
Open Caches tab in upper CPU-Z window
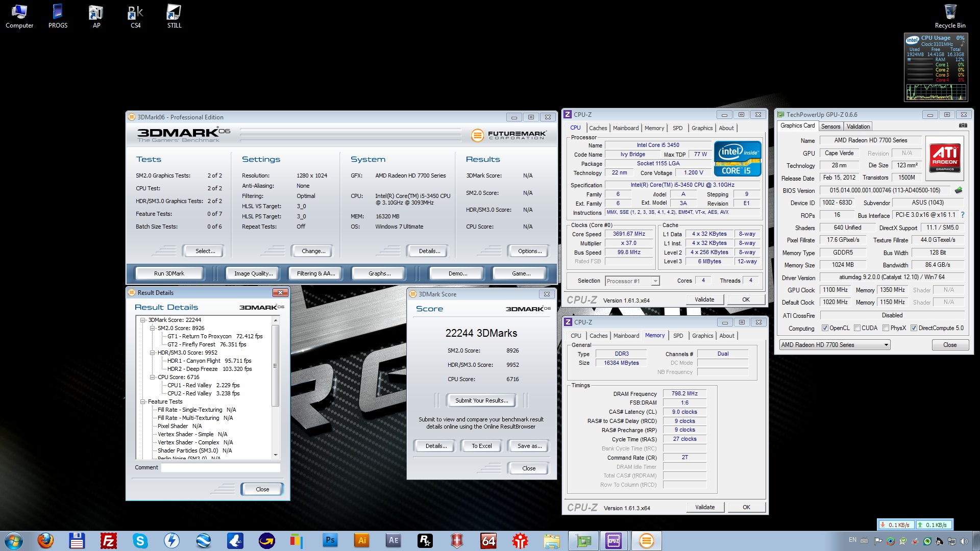[598, 128]
